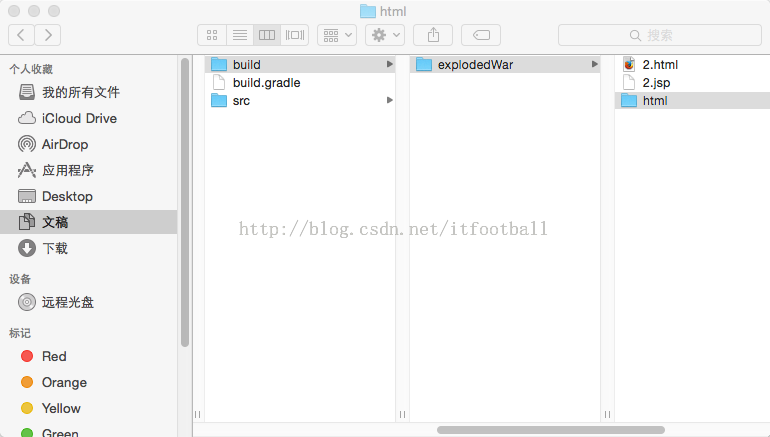Viewport: 770px width, 437px height.
Task: Select the build folder icon
Action: tap(219, 64)
